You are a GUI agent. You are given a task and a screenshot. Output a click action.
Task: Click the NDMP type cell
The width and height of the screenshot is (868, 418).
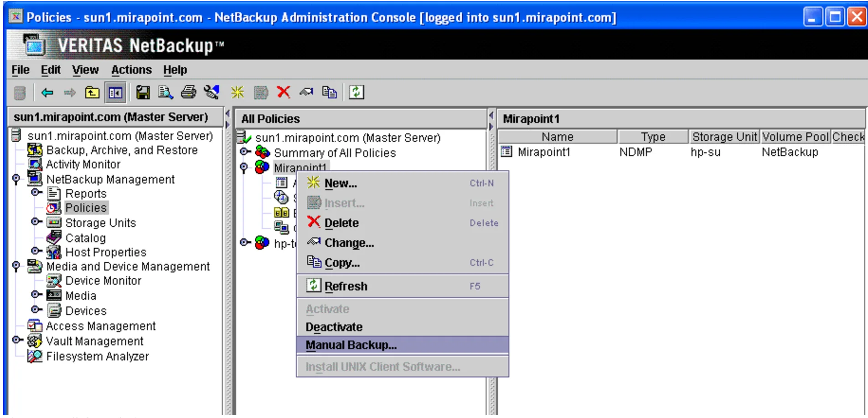click(x=635, y=152)
